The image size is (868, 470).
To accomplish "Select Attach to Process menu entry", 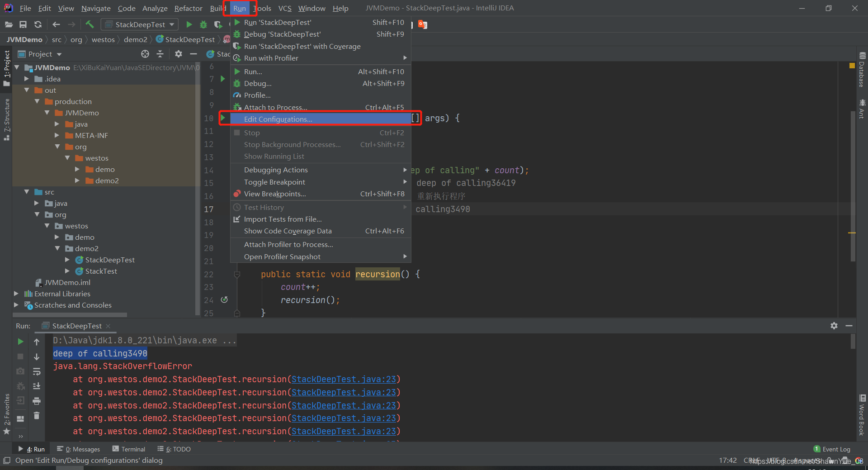I will pos(321,107).
